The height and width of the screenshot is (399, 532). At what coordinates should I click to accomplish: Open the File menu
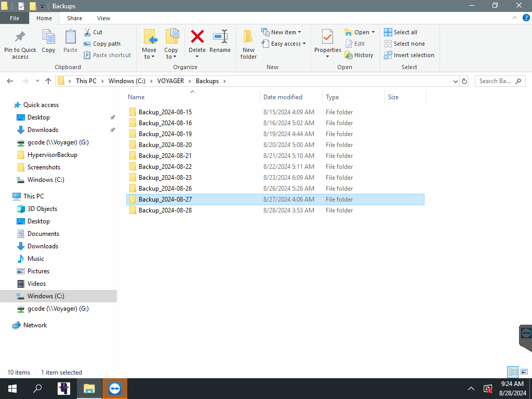click(15, 18)
